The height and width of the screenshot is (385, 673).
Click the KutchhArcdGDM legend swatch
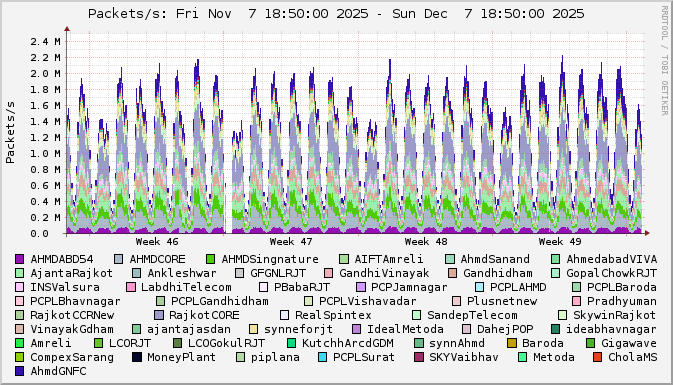[291, 343]
